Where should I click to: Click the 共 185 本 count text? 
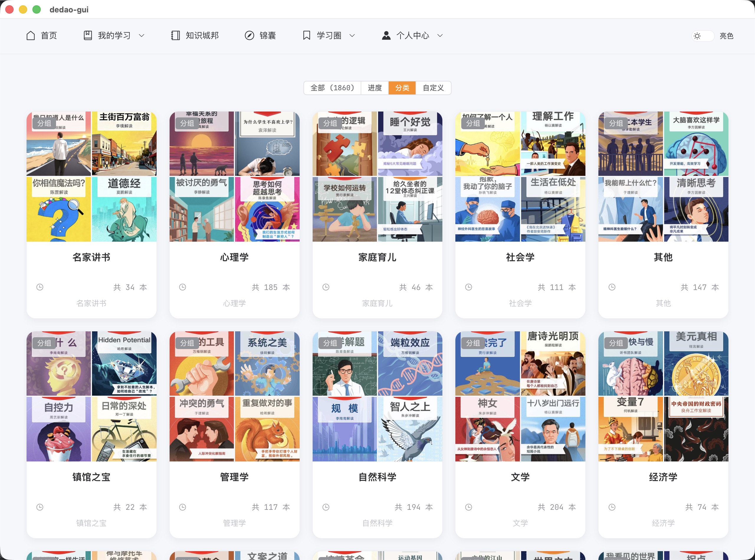click(x=271, y=287)
